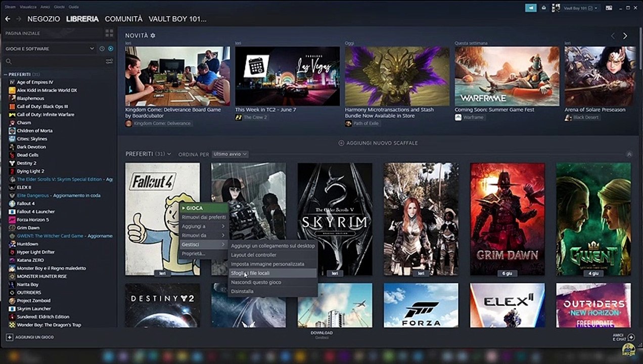This screenshot has height=364, width=643.
Task: Open the Gwent game cover
Action: tap(593, 219)
